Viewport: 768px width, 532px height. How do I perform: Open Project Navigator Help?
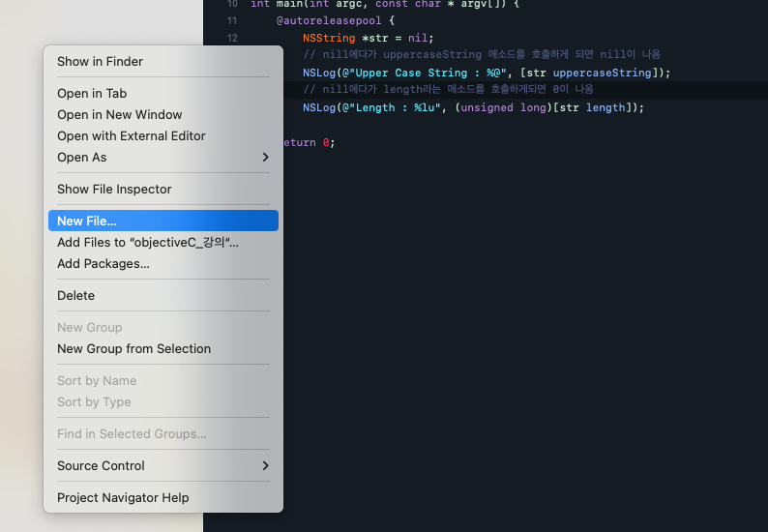[163, 498]
